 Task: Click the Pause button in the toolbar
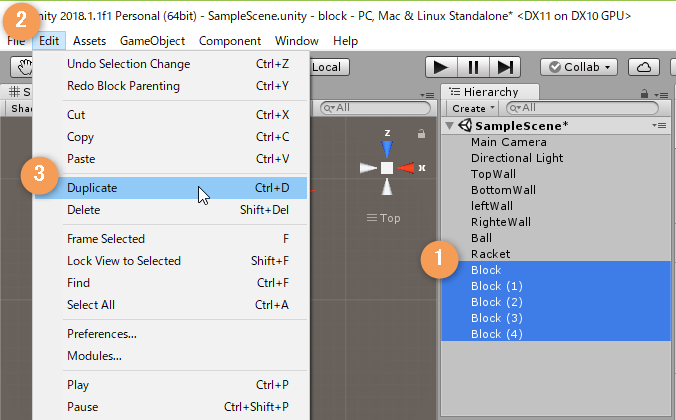tap(473, 67)
